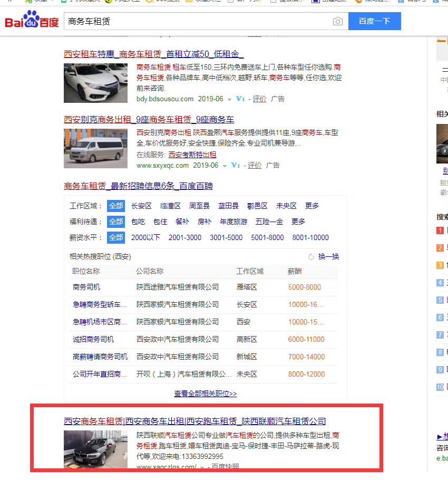This screenshot has width=448, height=480.
Task: Click the camera image search icon
Action: click(337, 22)
